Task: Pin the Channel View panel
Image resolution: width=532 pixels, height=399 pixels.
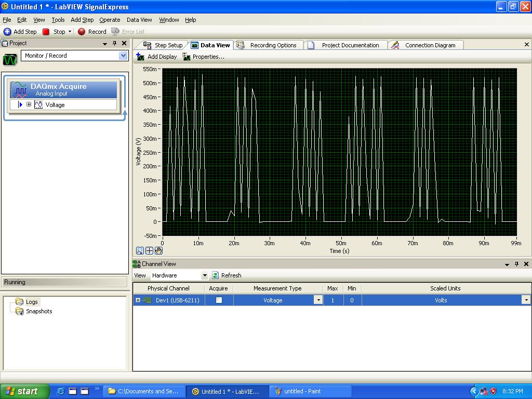Action: click(516, 263)
